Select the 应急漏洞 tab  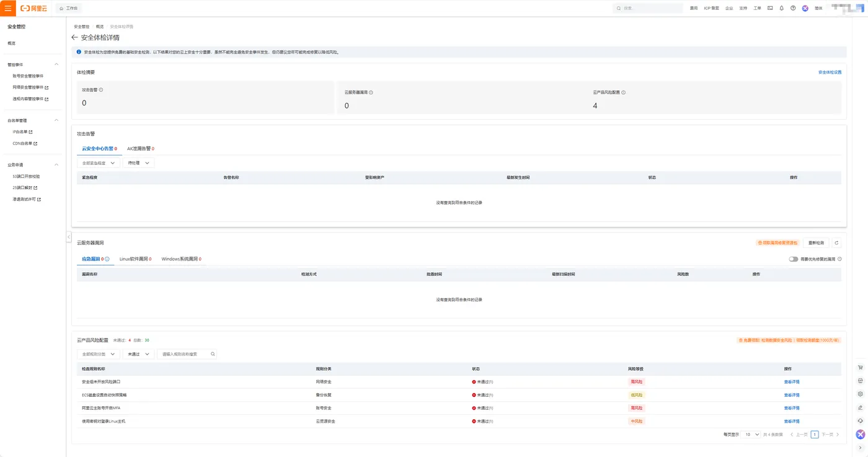95,259
